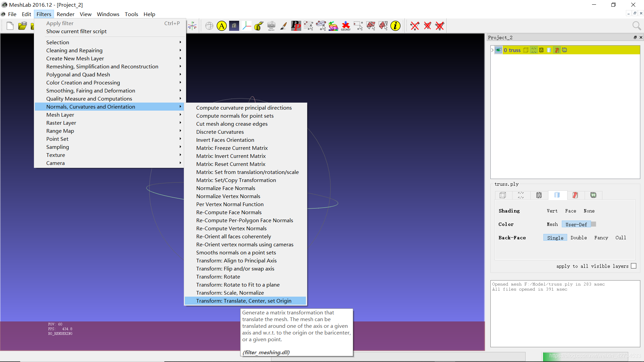Check apply to all visible layers
Viewport: 644px width, 362px height.
(633, 266)
